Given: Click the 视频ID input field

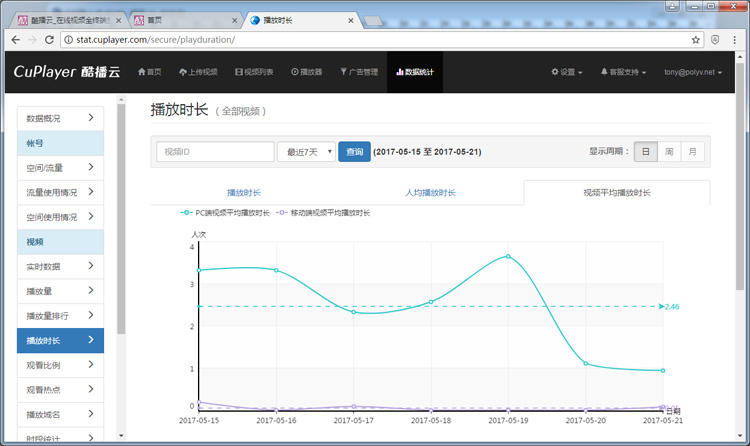Looking at the screenshot, I should [215, 152].
